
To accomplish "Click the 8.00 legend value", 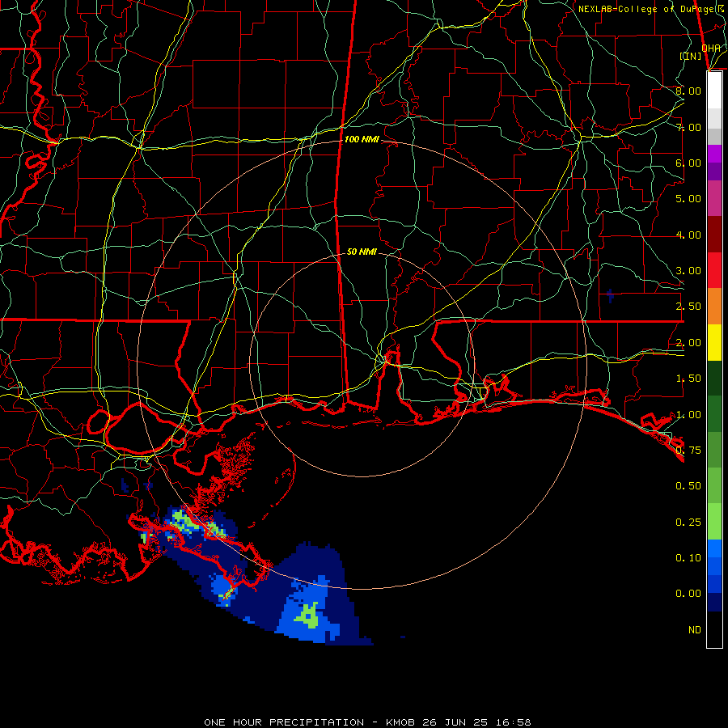I will point(688,91).
